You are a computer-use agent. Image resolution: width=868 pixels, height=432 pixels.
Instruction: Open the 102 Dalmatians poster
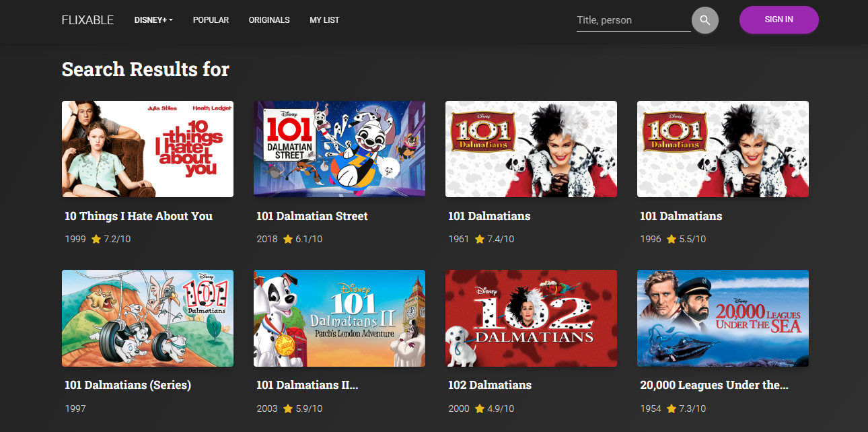tap(531, 318)
